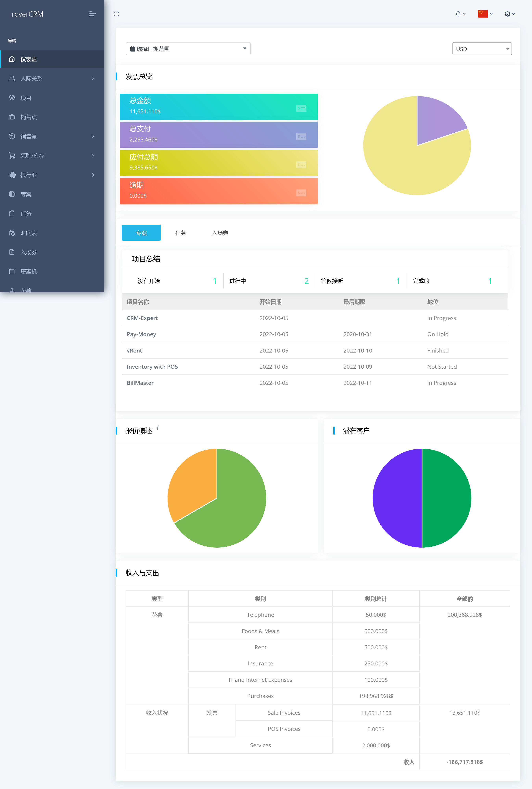The width and height of the screenshot is (532, 789).
Task: Click the fullscreen expand icon
Action: tap(116, 14)
